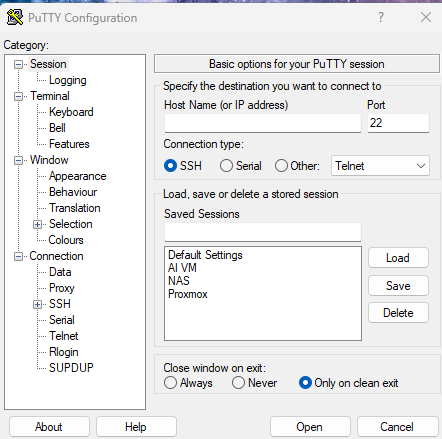Click the Open button

(x=310, y=427)
